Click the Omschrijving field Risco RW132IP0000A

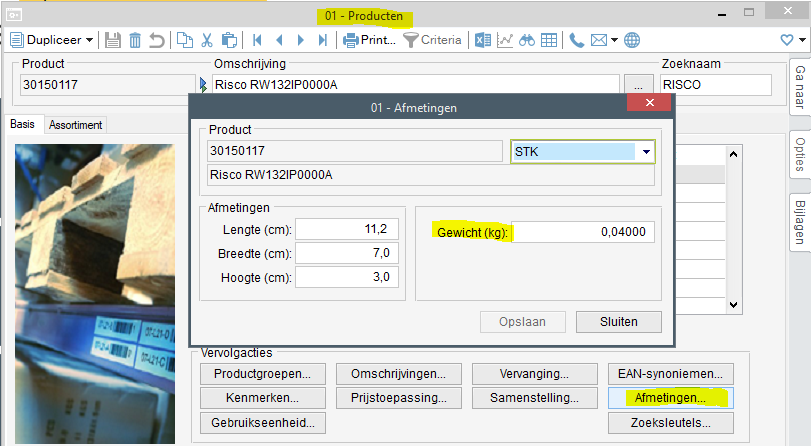[x=415, y=84]
